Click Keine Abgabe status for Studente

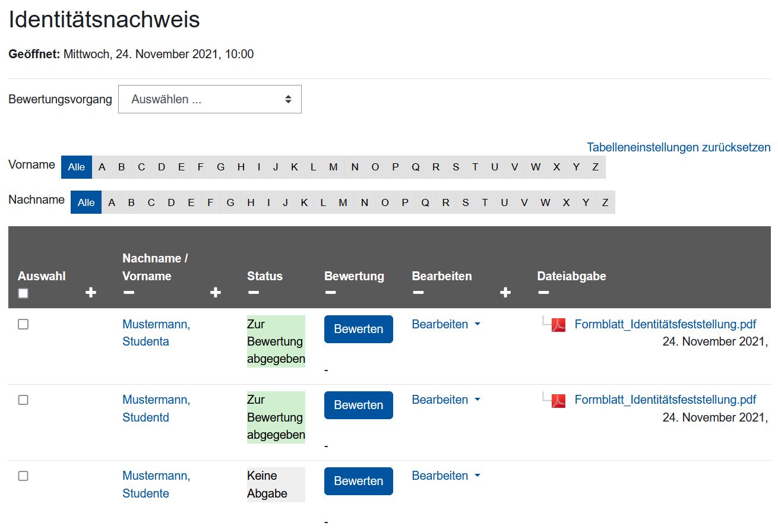coord(276,484)
